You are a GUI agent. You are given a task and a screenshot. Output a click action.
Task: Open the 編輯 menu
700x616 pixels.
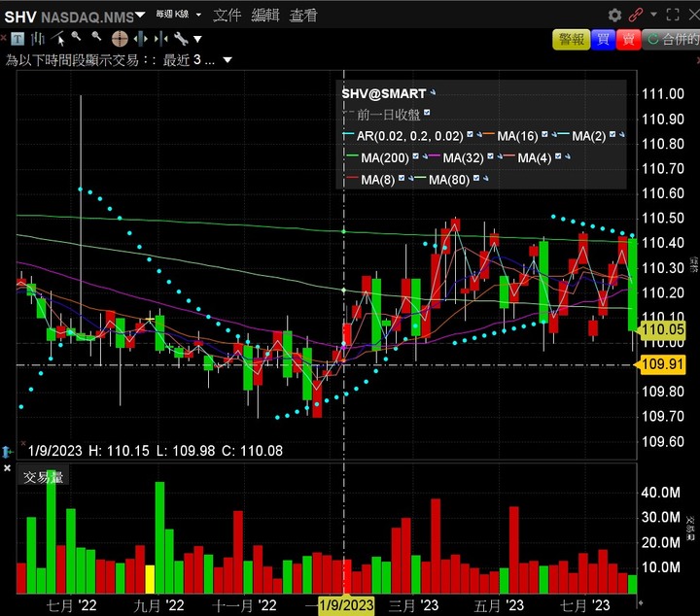(x=265, y=16)
